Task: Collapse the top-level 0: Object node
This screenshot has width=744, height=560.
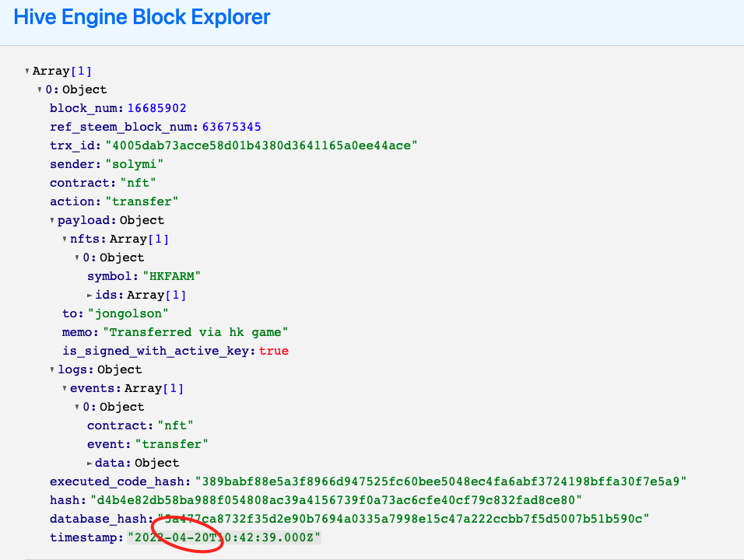Action: (40, 89)
